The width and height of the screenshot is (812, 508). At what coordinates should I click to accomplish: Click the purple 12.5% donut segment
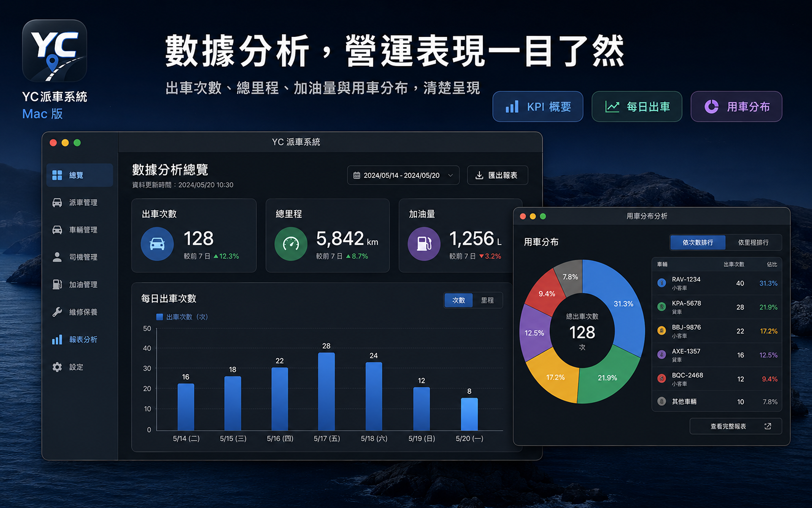pos(534,333)
